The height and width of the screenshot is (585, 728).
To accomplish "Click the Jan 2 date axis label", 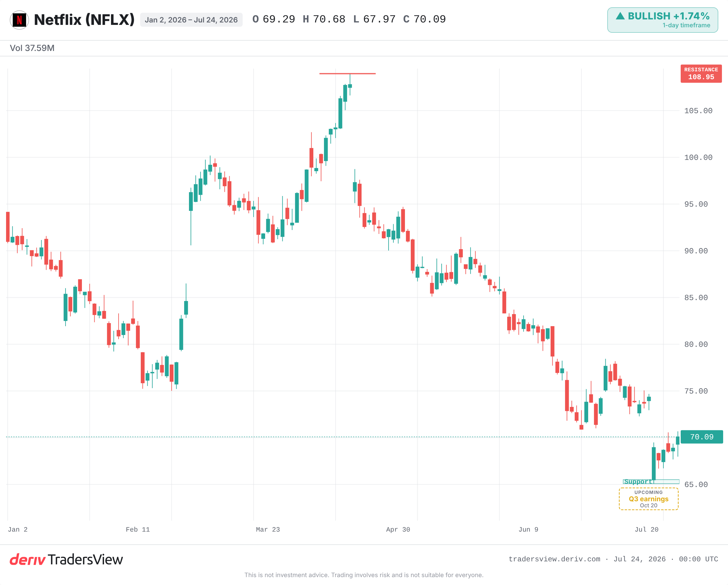I will [x=18, y=529].
